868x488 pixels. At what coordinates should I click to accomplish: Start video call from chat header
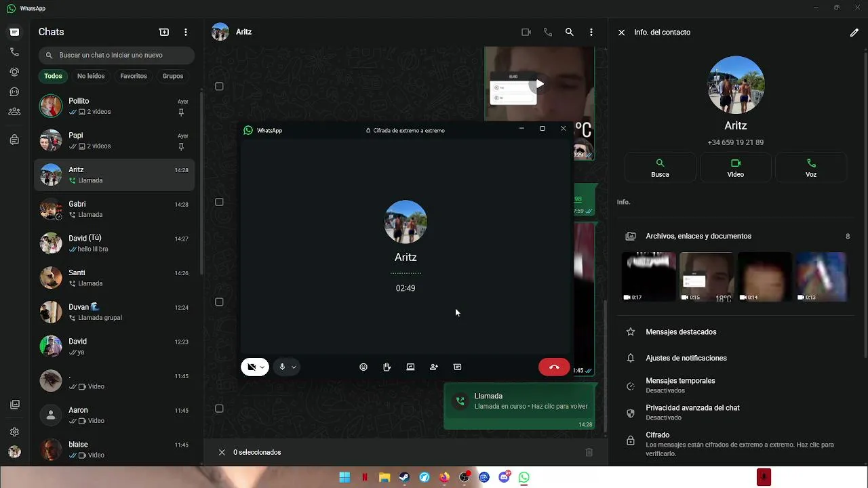point(526,32)
